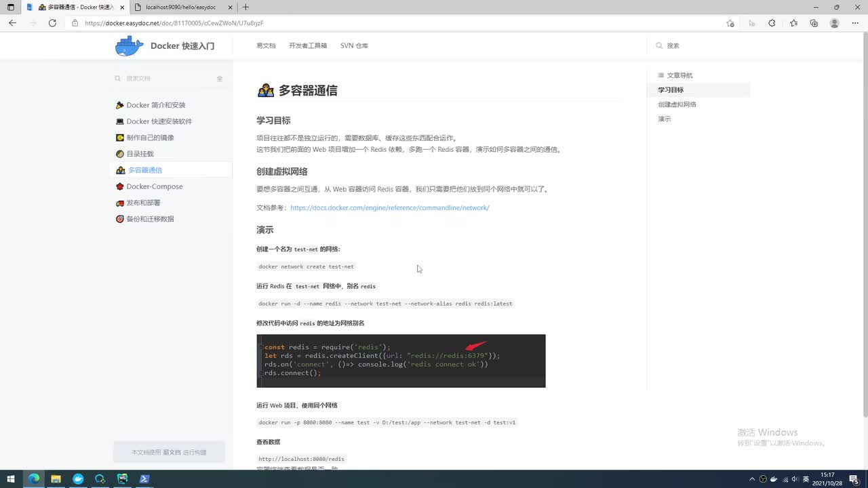Image resolution: width=868 pixels, height=488 pixels.
Task: Click the Docker whale logo
Action: (x=130, y=45)
